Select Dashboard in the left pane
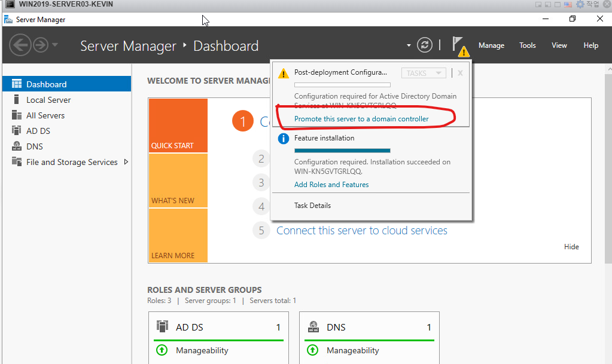Image resolution: width=612 pixels, height=364 pixels. pos(67,84)
